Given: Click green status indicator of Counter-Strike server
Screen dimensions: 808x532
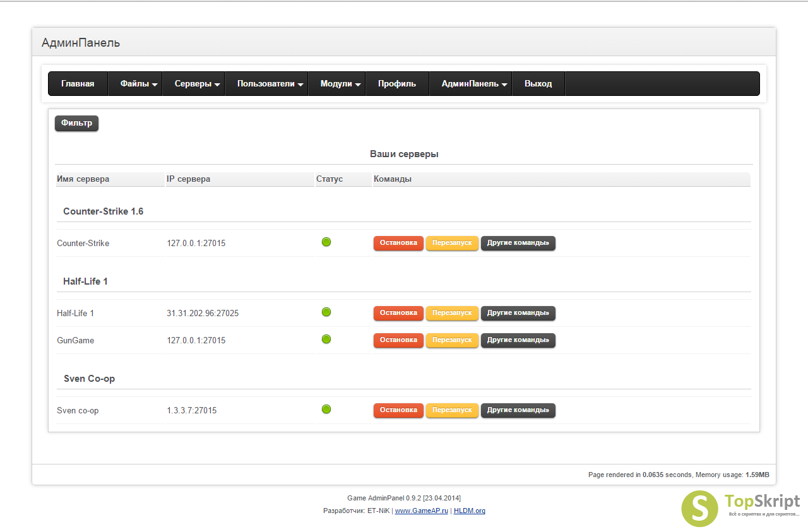Looking at the screenshot, I should [x=326, y=242].
